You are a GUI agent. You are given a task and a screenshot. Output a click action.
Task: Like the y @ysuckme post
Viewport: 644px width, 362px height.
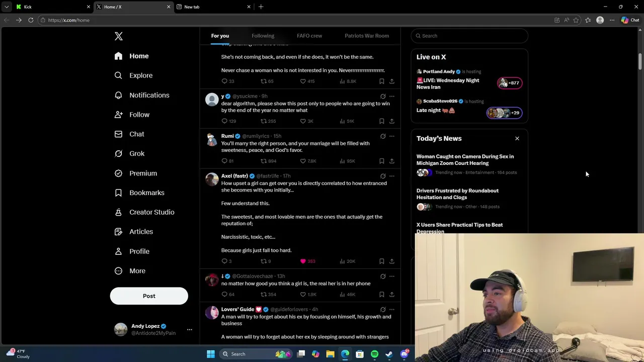click(303, 121)
